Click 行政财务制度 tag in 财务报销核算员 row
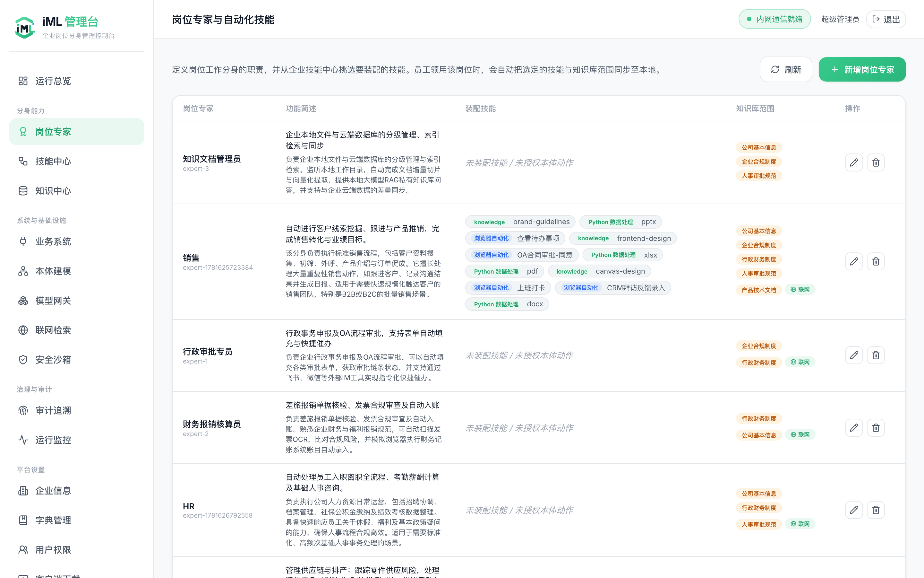 759,419
